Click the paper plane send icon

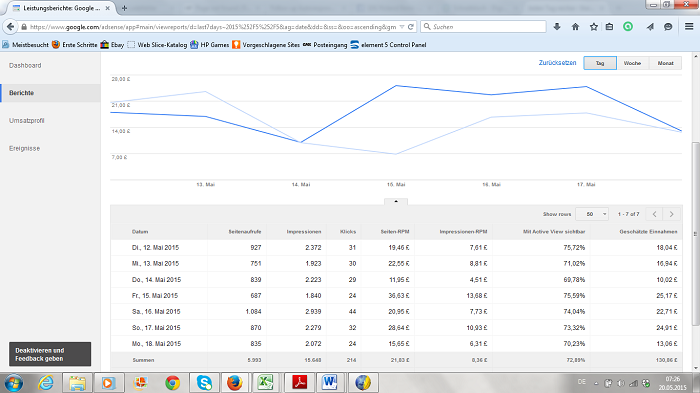[650, 27]
